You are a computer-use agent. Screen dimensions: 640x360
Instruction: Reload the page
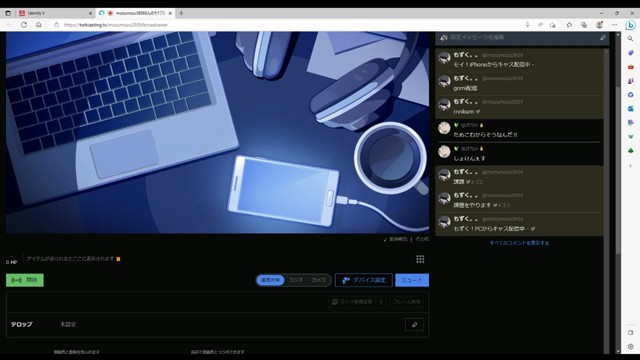click(x=24, y=25)
